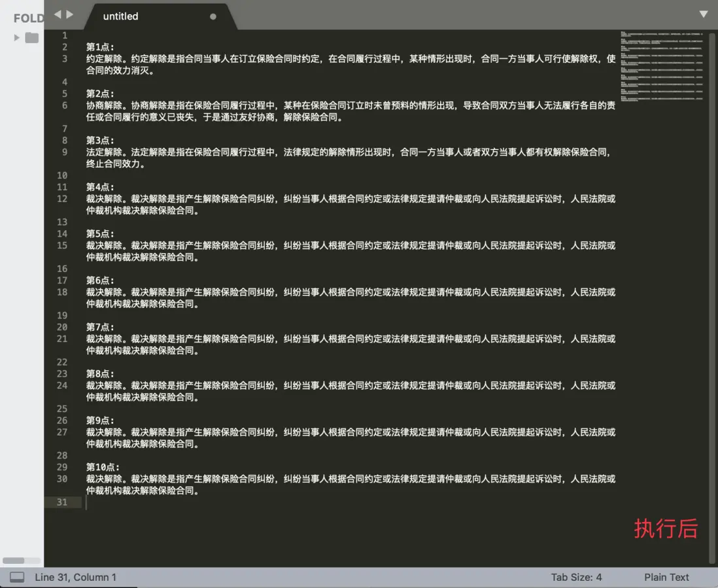This screenshot has width=718, height=588.
Task: Click the line reading 第4点:
Action: click(x=100, y=187)
